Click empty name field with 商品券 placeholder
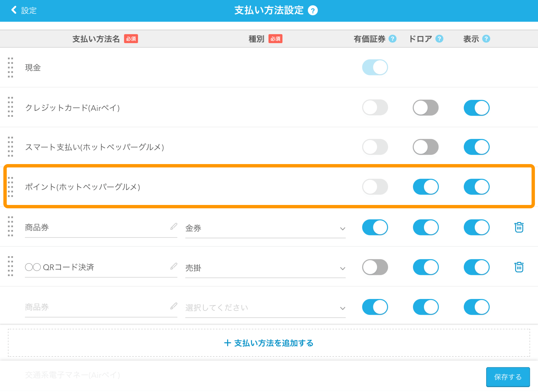The image size is (538, 392). click(101, 307)
